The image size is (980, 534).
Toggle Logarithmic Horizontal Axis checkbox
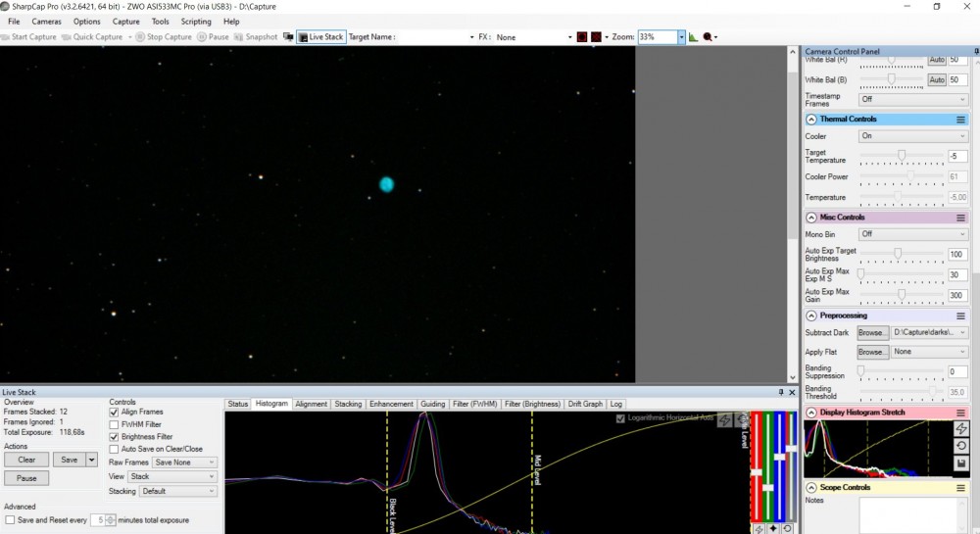tap(620, 418)
